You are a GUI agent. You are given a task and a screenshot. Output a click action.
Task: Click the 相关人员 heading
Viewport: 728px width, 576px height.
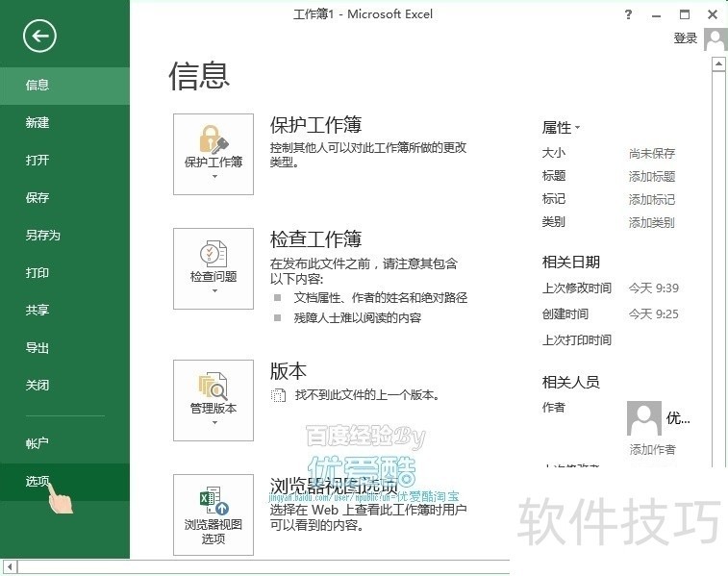coord(570,382)
